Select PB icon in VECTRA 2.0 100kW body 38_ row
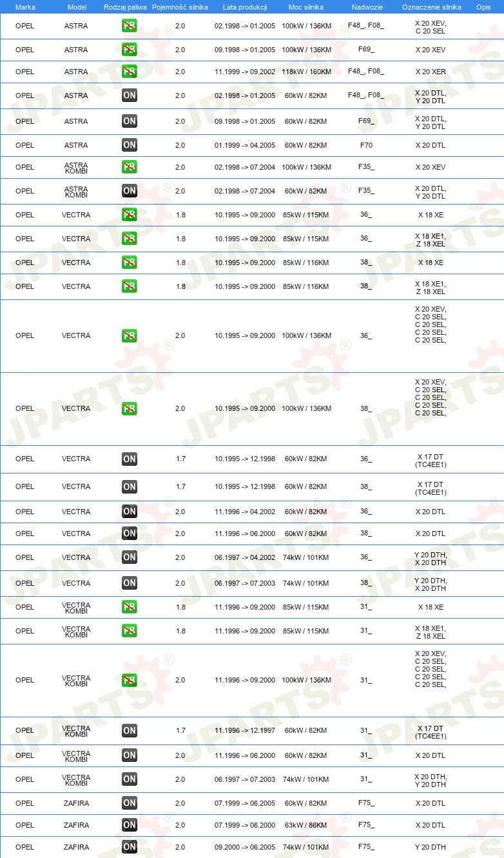Screen dimensions: 504x858 click(130, 408)
